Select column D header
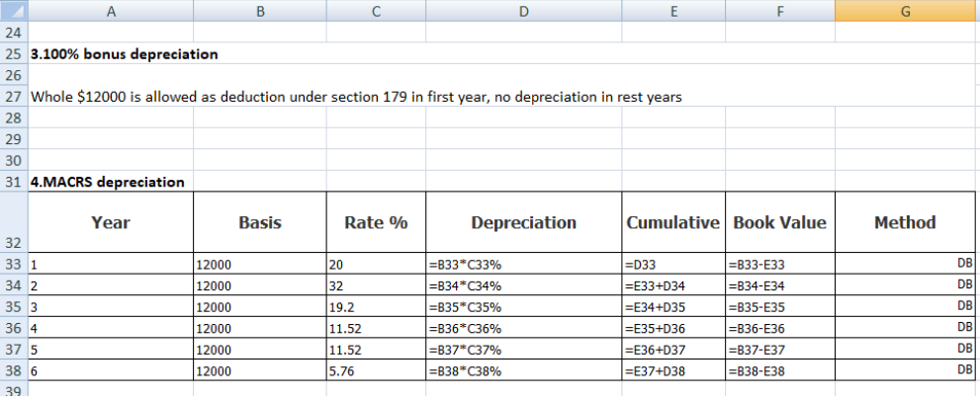 pos(524,11)
